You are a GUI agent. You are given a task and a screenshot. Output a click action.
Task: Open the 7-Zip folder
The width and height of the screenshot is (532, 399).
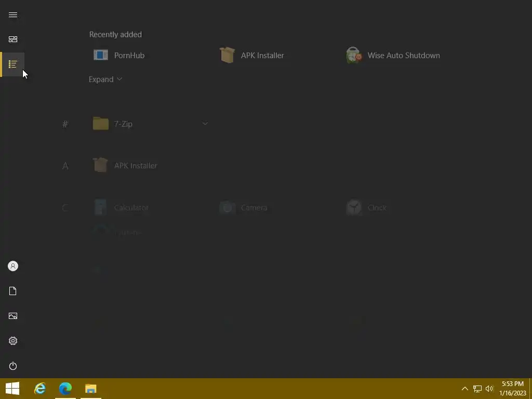(151, 124)
